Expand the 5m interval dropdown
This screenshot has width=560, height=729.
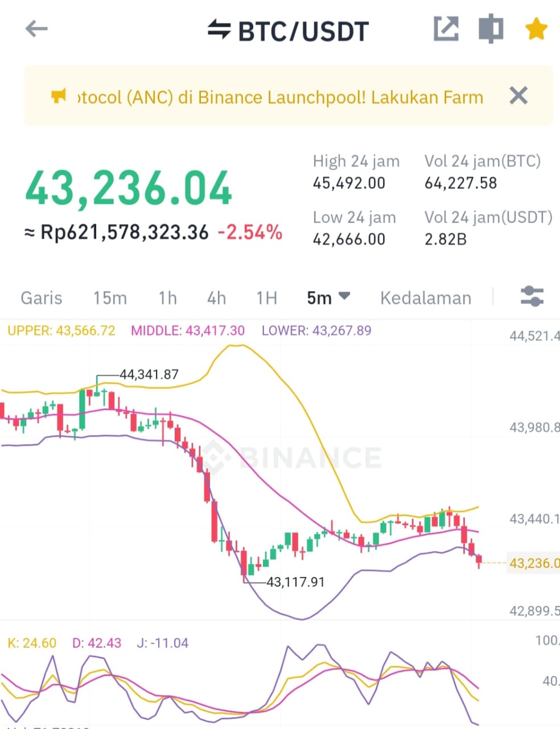click(328, 297)
